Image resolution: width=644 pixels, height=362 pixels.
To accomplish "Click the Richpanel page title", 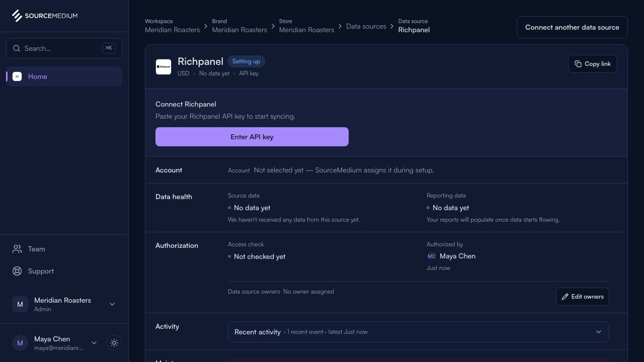I will [200, 61].
